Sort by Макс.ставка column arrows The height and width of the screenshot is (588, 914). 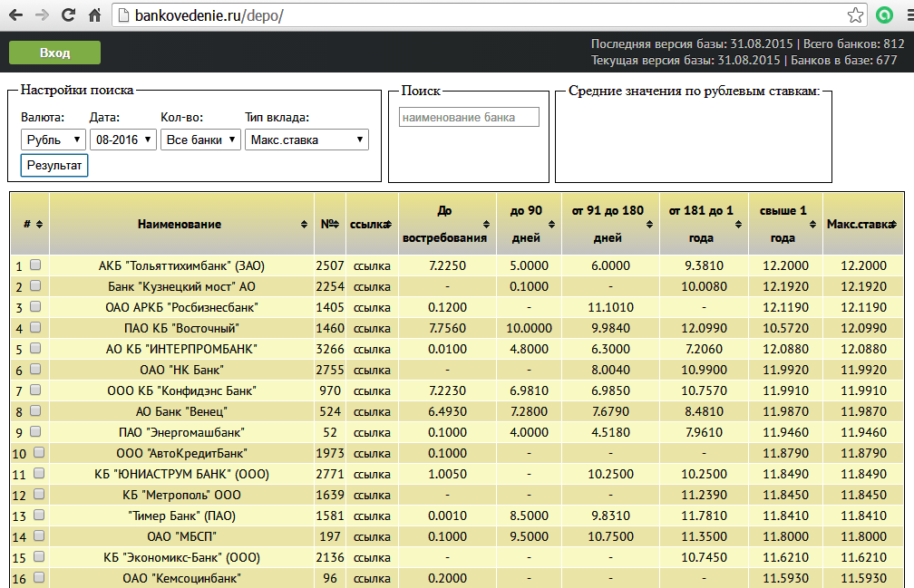893,224
